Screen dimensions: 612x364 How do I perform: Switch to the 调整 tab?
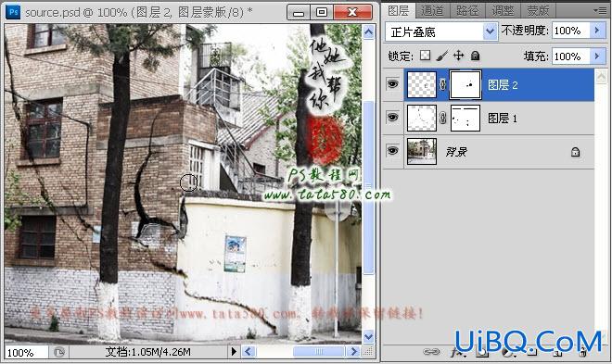point(503,11)
